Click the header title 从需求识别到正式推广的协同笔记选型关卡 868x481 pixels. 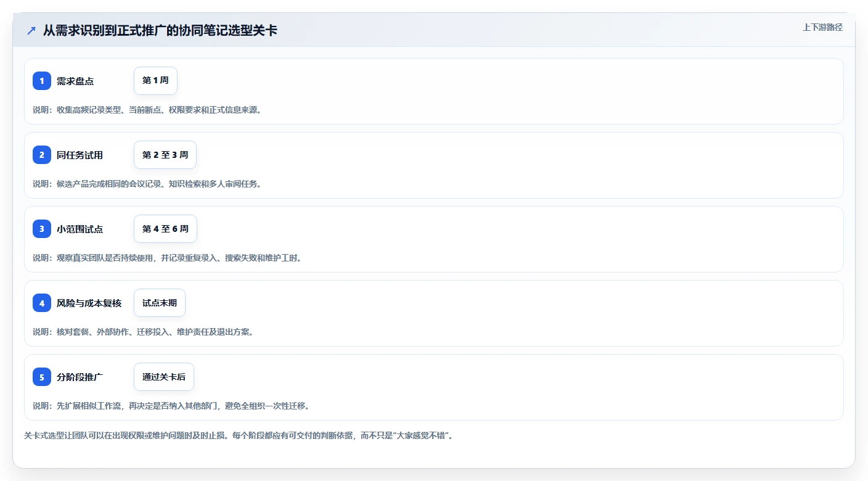(160, 30)
